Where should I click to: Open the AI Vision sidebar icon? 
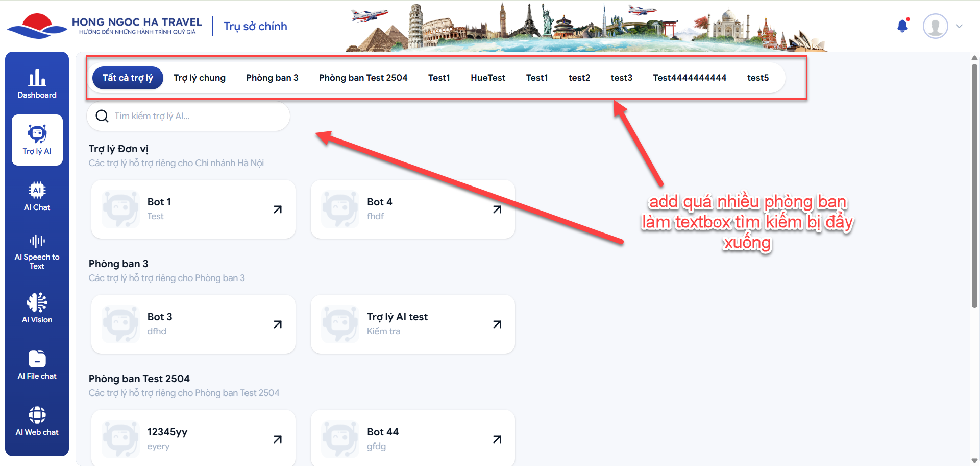[37, 309]
